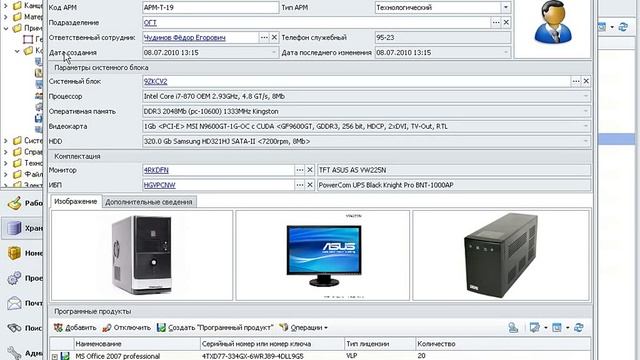Image resolution: width=640 pixels, height=360 pixels.
Task: Click the employee avatar picture
Action: pos(553,22)
